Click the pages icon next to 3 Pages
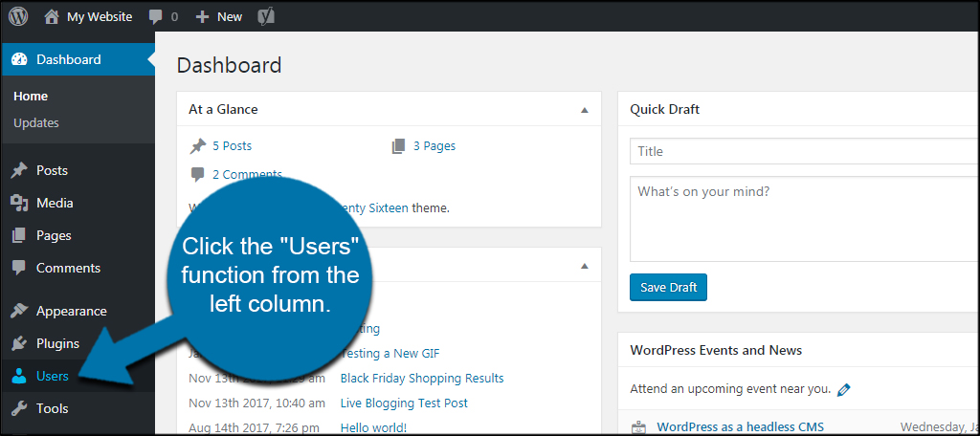 [x=399, y=146]
